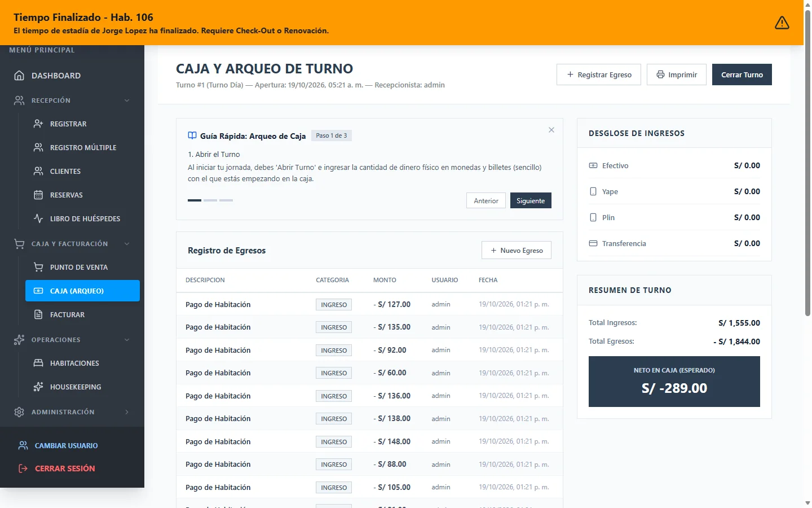Click the neto en caja S/ -289.00

674,388
